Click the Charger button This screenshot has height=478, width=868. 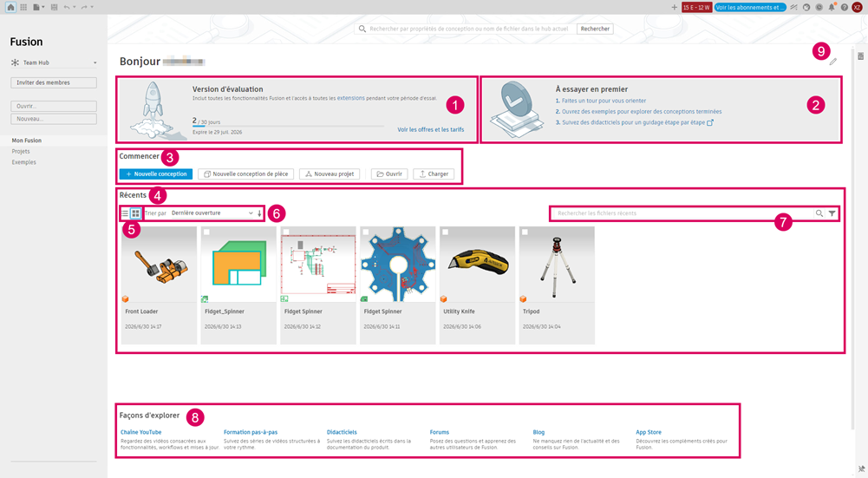[434, 174]
